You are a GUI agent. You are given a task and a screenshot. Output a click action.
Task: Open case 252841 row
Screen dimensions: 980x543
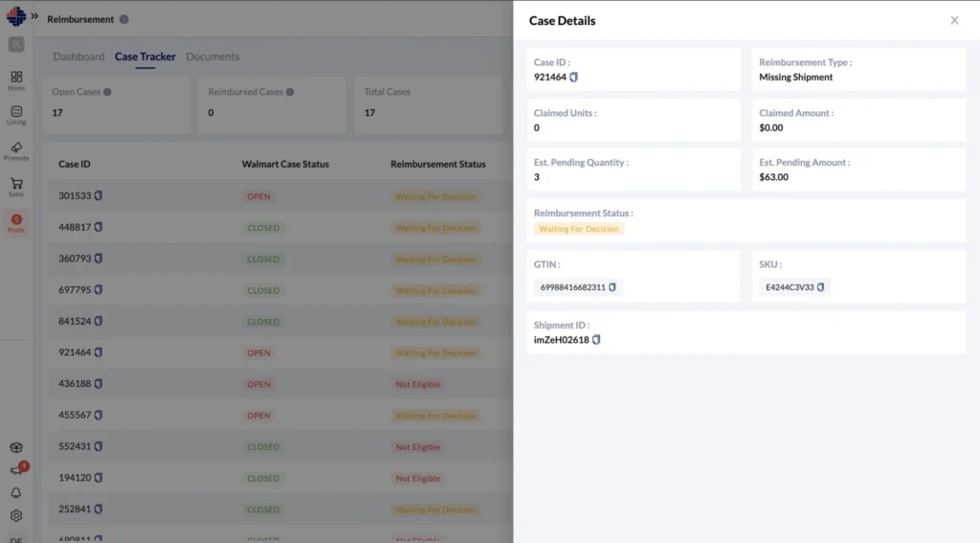click(x=280, y=509)
